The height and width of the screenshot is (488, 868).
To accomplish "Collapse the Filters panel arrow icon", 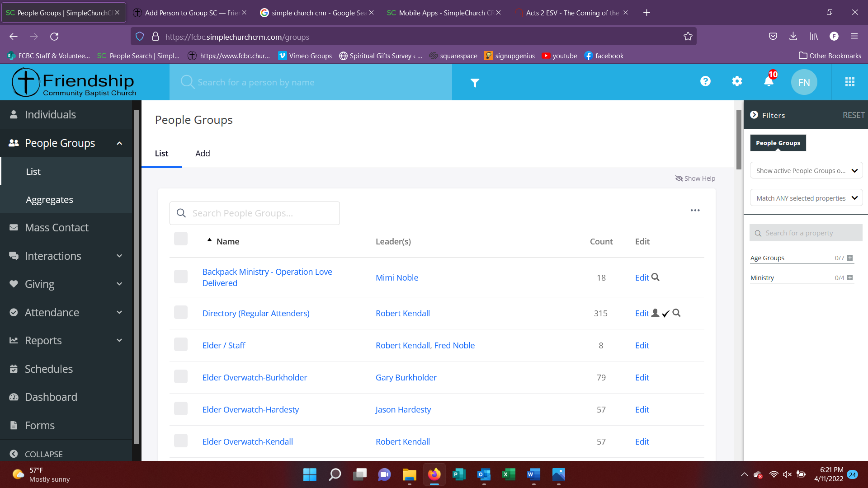I will [x=754, y=115].
